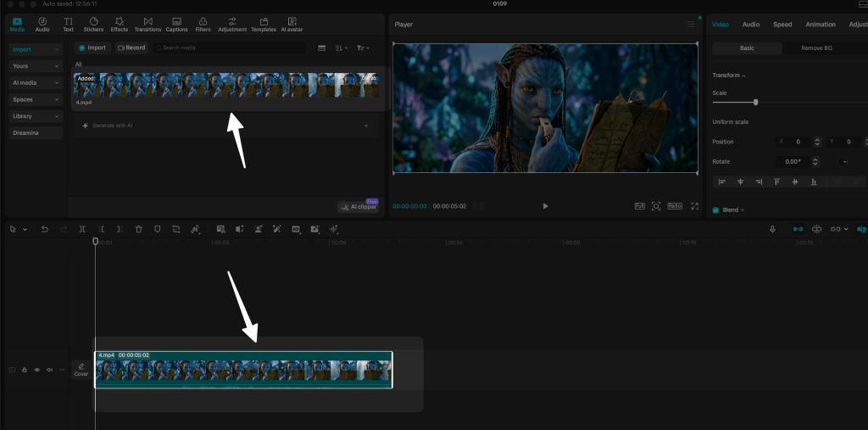Open the Effects tab
The width and height of the screenshot is (868, 430).
119,25
